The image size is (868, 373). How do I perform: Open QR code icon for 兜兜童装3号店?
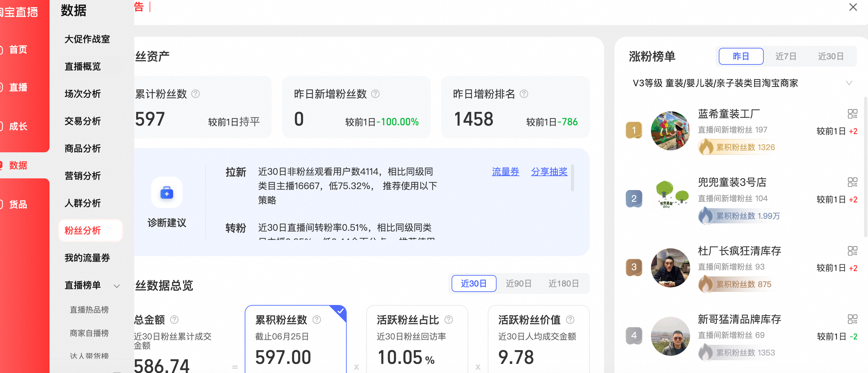[852, 182]
